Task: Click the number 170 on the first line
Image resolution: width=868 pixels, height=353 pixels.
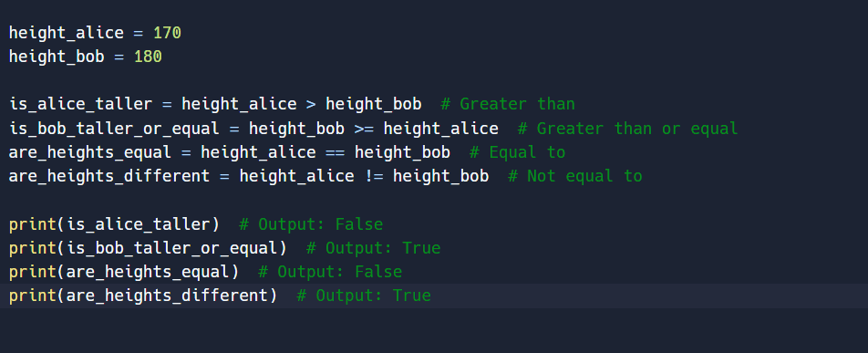Action: pyautogui.click(x=167, y=33)
